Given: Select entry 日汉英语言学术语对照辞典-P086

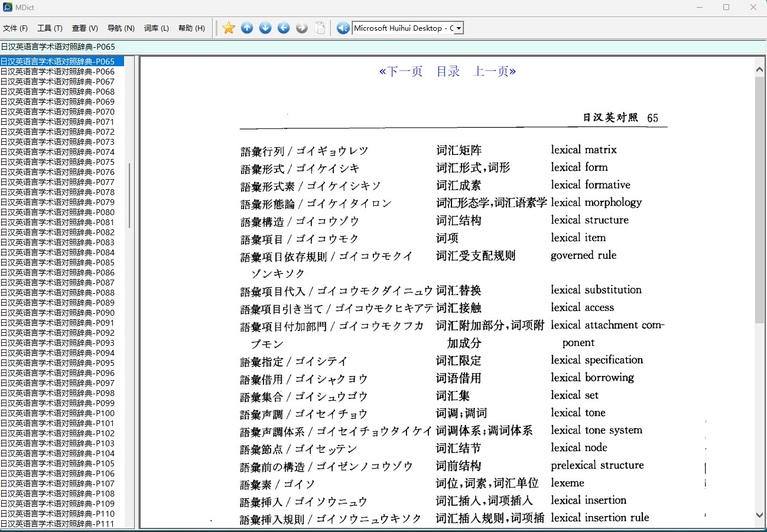Looking at the screenshot, I should (x=61, y=273).
